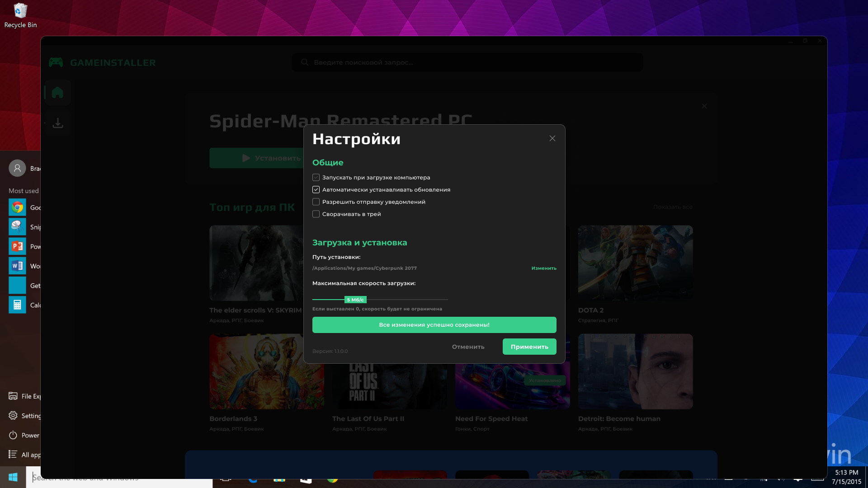Enable Сворачивать в трей checkbox
The image size is (868, 488).
pyautogui.click(x=316, y=214)
